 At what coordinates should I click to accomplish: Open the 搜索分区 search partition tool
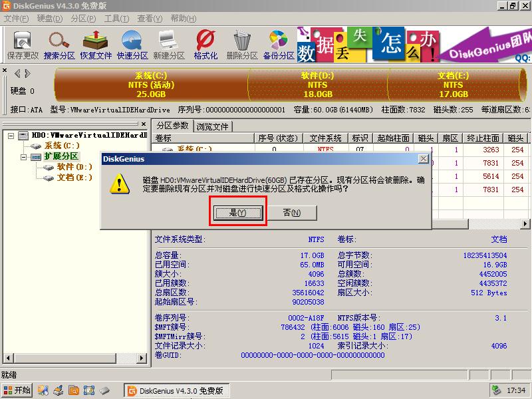59,45
